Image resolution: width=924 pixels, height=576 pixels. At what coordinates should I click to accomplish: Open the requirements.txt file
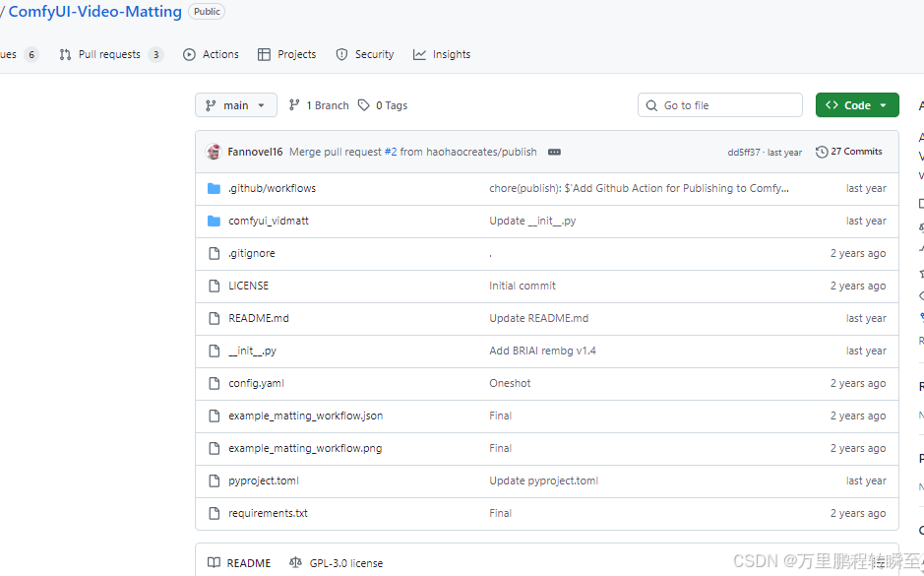[268, 513]
